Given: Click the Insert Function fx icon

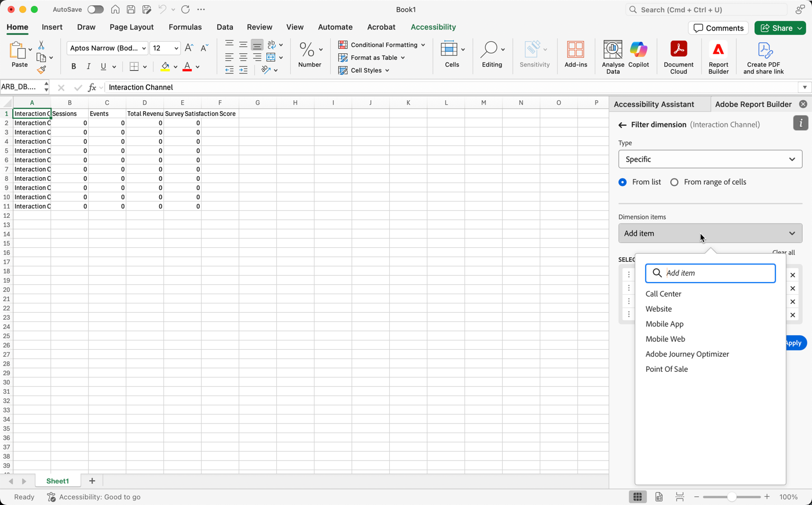Looking at the screenshot, I should [x=92, y=87].
